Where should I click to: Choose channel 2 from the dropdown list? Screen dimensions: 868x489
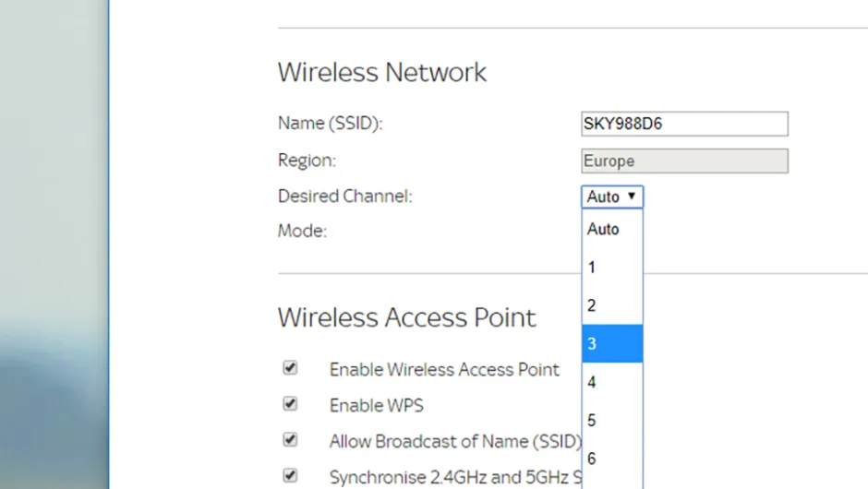[612, 305]
